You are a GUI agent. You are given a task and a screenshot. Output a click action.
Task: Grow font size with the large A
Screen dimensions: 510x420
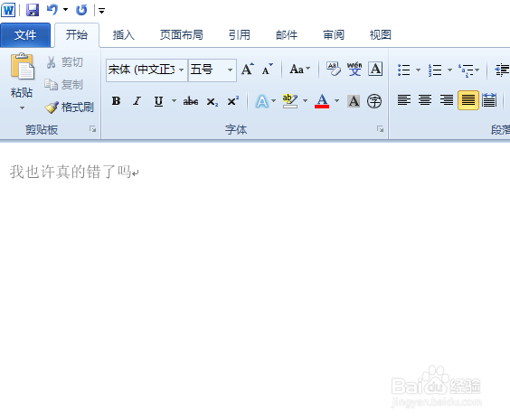click(248, 70)
